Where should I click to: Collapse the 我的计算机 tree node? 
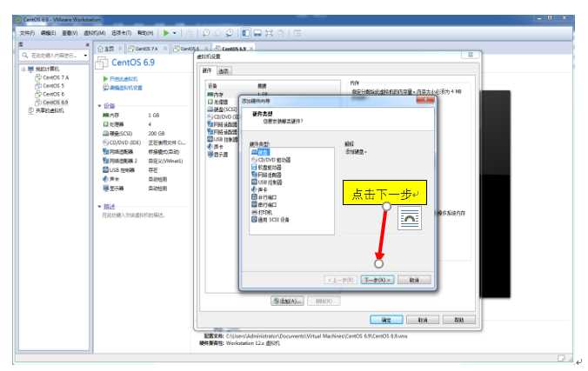pyautogui.click(x=23, y=69)
